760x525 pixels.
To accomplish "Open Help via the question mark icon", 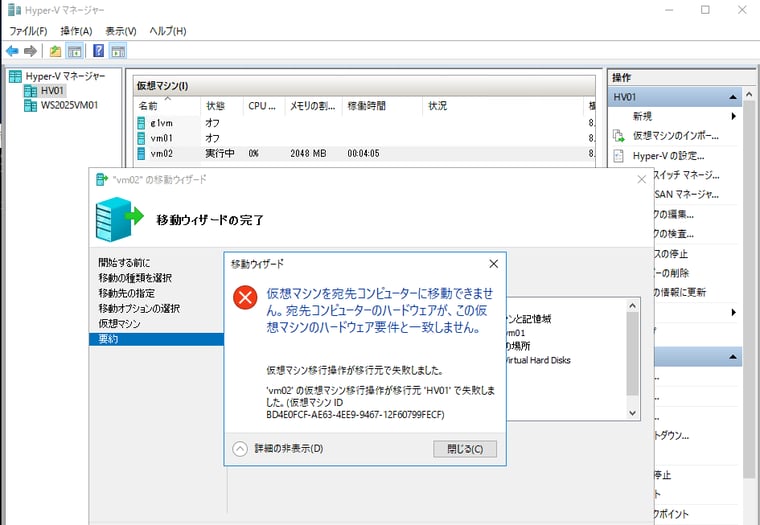I will [x=98, y=51].
